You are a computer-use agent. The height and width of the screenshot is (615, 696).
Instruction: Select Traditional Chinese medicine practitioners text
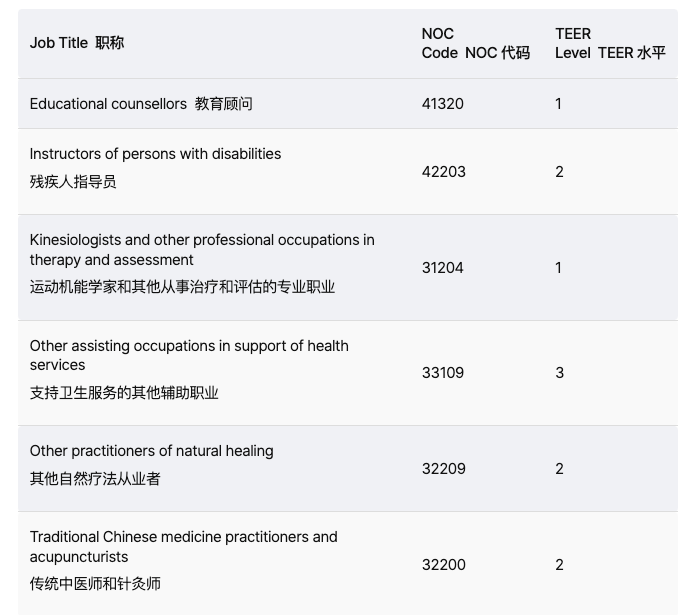(x=184, y=546)
